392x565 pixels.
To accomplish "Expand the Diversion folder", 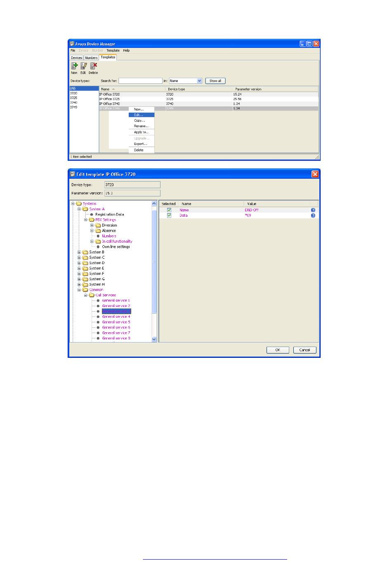I will pos(92,225).
